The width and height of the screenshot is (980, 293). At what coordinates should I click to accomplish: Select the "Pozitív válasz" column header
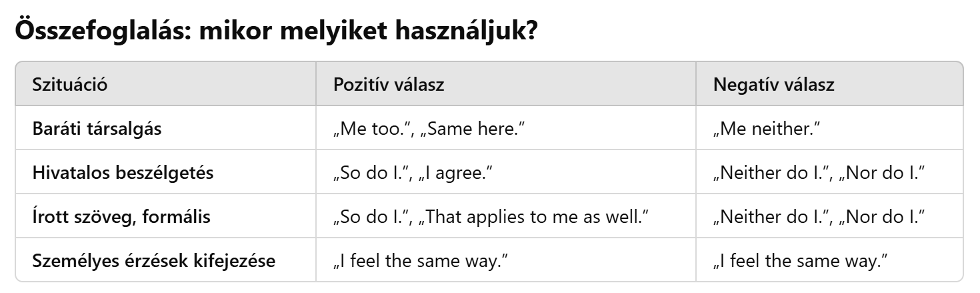coord(389,84)
